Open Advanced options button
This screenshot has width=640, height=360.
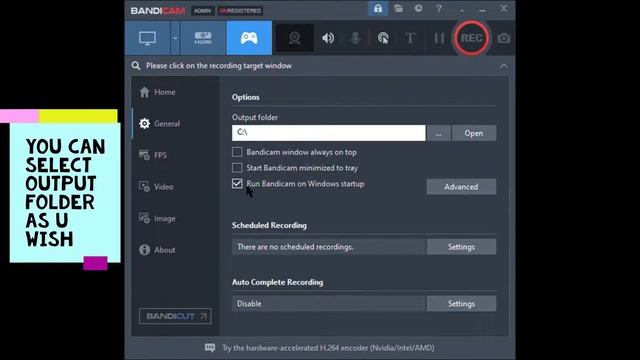click(461, 187)
